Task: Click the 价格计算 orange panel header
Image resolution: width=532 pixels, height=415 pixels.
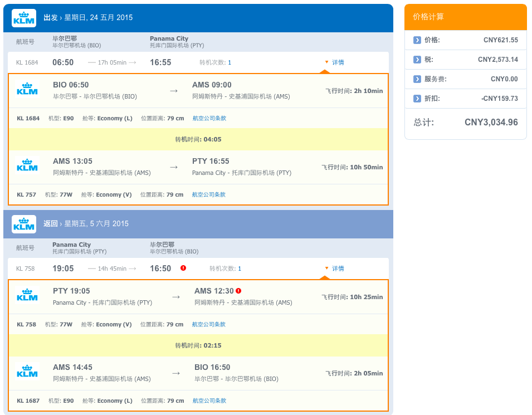Action: (466, 17)
